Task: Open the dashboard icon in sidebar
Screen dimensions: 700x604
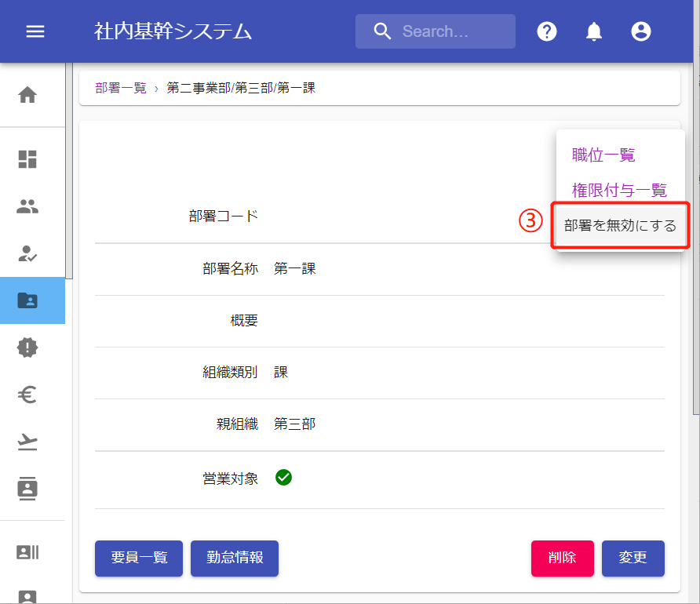Action: (27, 159)
